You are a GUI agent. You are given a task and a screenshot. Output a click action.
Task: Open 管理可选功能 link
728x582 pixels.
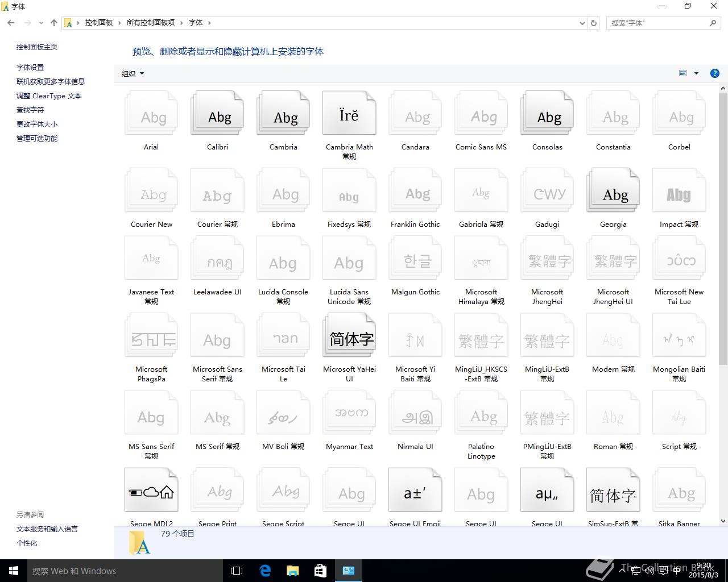point(37,138)
